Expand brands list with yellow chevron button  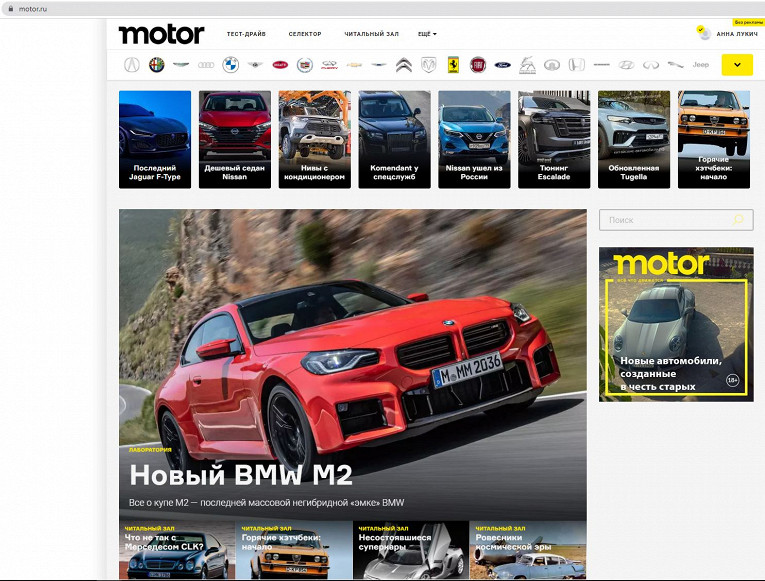click(x=737, y=64)
